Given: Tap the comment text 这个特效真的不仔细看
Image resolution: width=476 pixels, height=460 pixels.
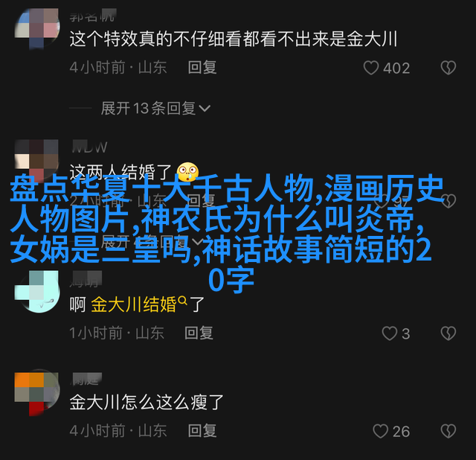Looking at the screenshot, I should click(155, 39).
